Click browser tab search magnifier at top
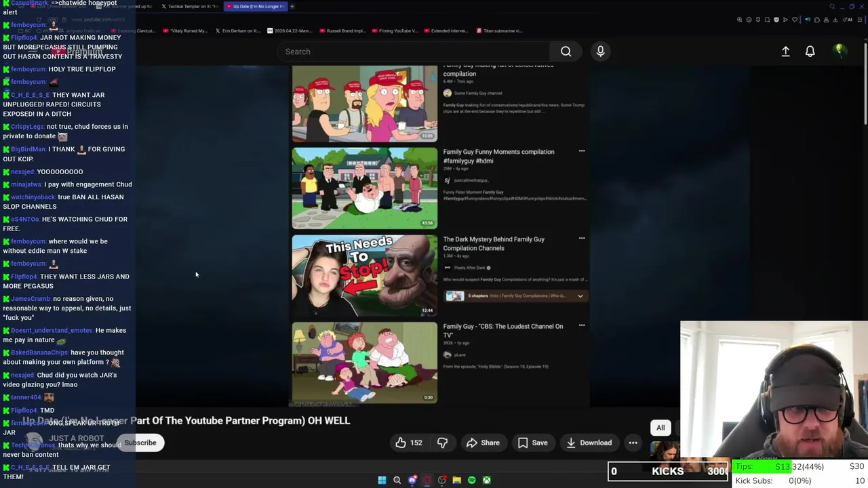The image size is (868, 488). tap(832, 7)
